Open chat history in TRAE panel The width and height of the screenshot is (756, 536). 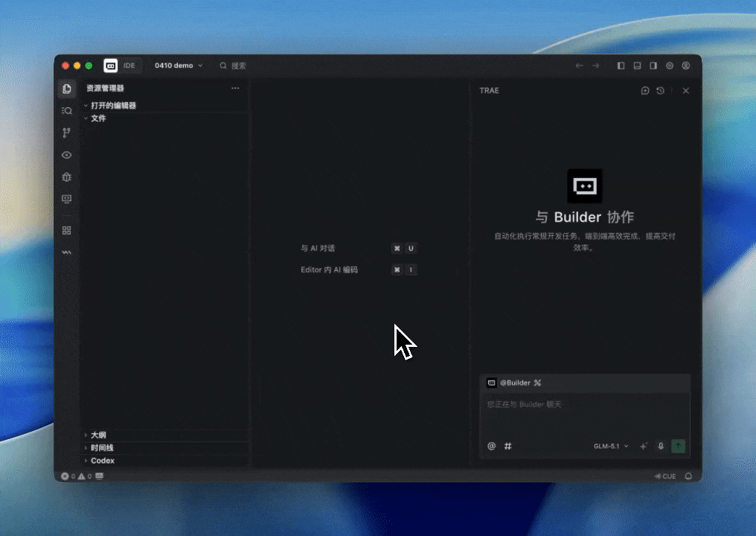tap(661, 91)
